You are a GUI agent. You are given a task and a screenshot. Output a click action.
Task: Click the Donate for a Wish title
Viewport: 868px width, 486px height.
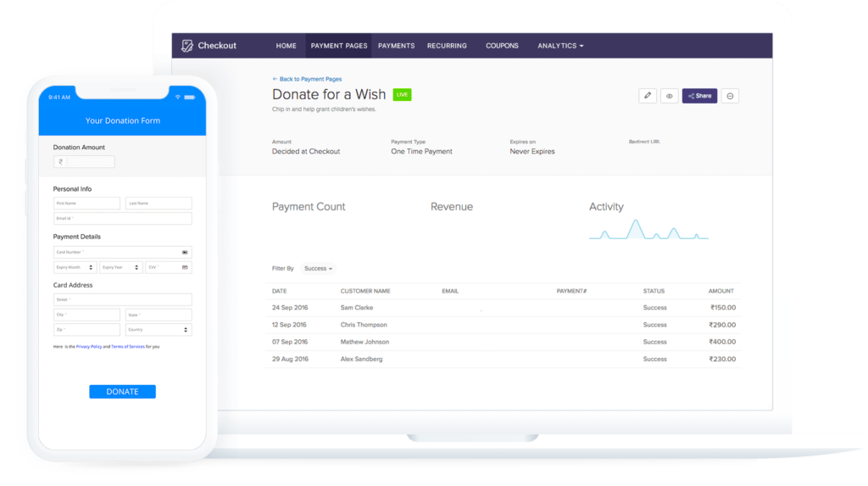[329, 94]
